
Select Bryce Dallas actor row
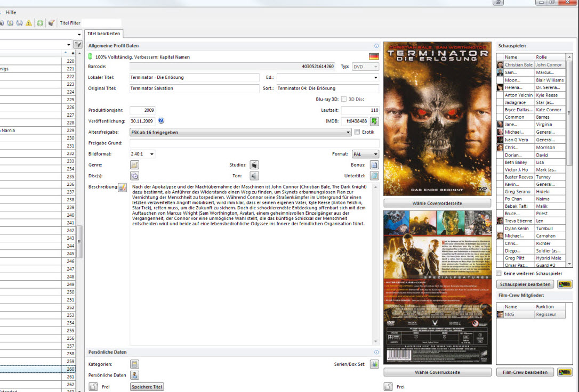click(x=531, y=110)
